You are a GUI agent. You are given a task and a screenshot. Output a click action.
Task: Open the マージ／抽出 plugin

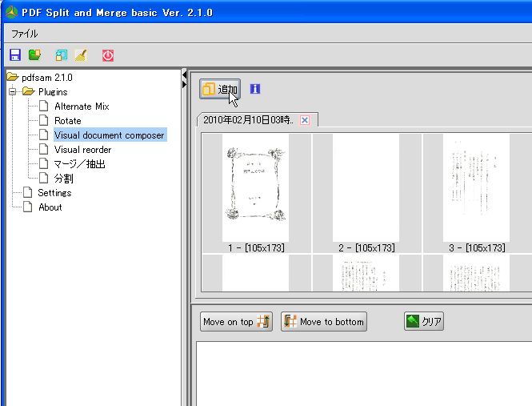click(79, 163)
